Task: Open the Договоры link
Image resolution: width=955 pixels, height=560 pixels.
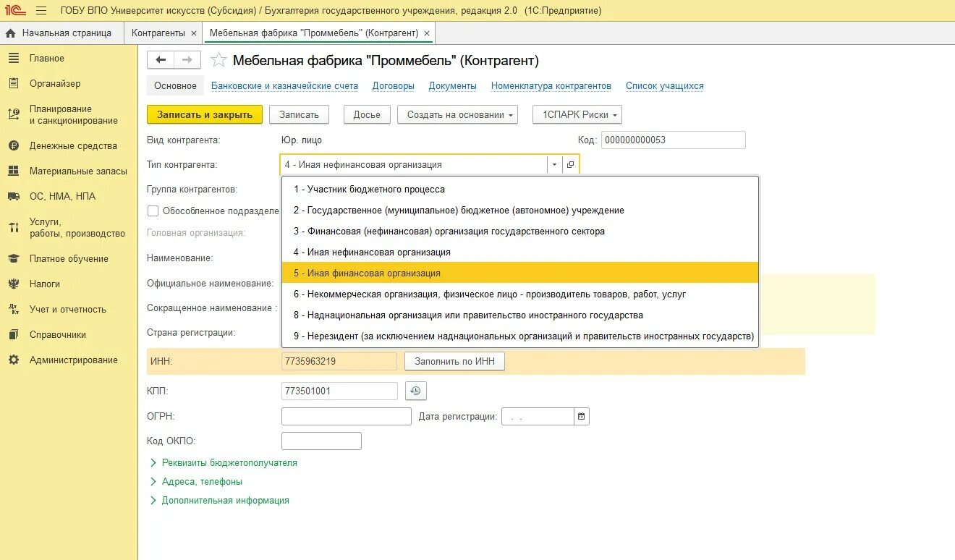Action: (394, 86)
